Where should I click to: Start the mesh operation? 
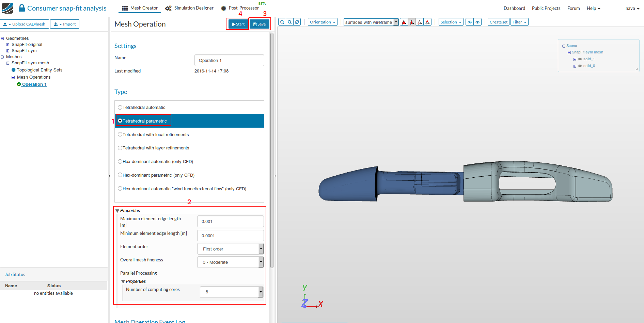[238, 24]
